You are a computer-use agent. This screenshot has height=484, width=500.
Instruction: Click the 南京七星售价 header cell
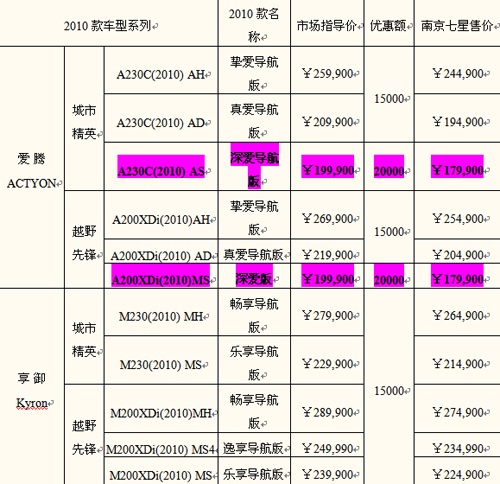click(x=457, y=23)
